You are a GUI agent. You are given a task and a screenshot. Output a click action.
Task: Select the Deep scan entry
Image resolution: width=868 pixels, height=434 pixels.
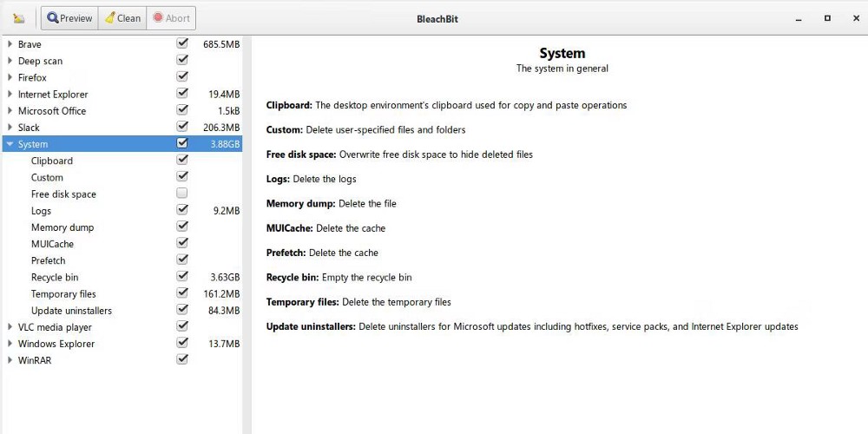click(x=40, y=61)
